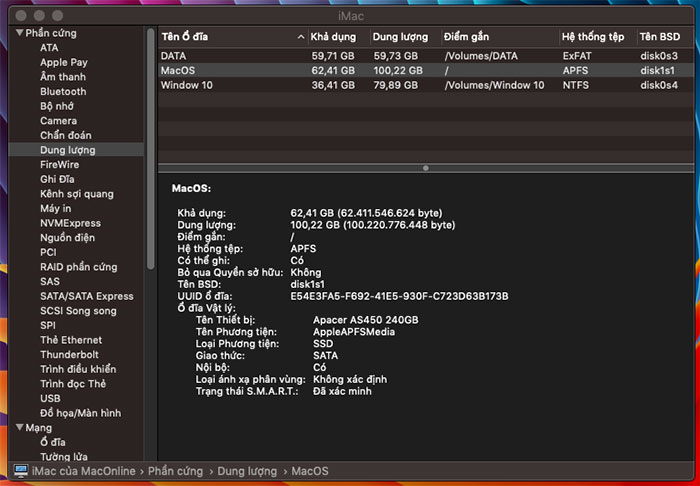This screenshot has height=486, width=700.
Task: Select Tường lửa under Mạng
Action: [x=64, y=457]
